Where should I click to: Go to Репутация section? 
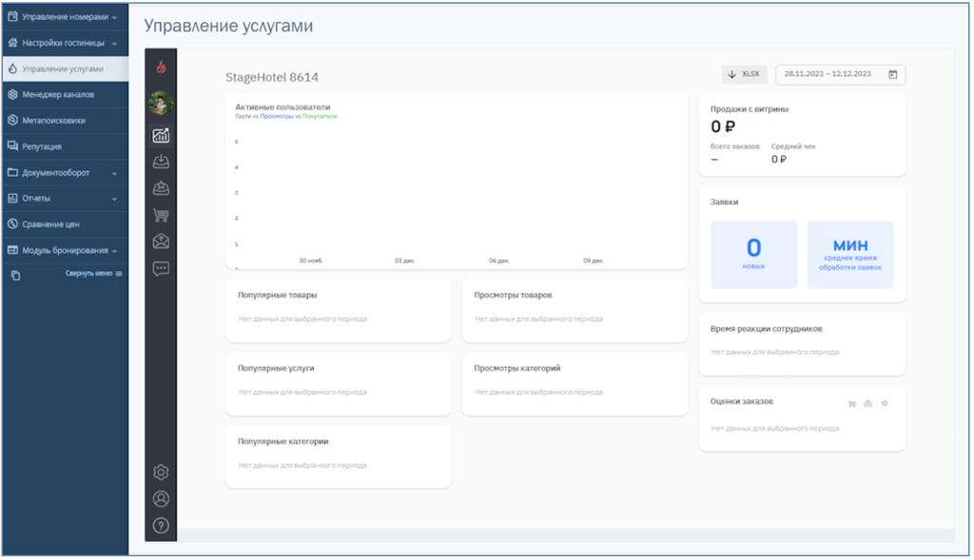42,146
